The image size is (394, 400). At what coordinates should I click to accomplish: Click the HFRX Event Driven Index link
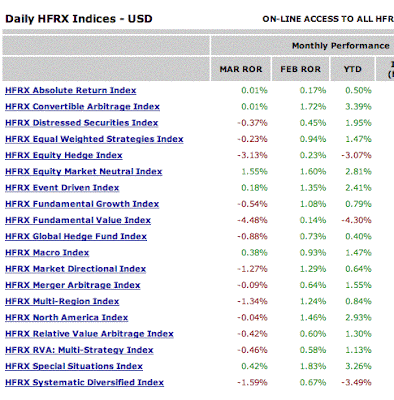(x=62, y=188)
